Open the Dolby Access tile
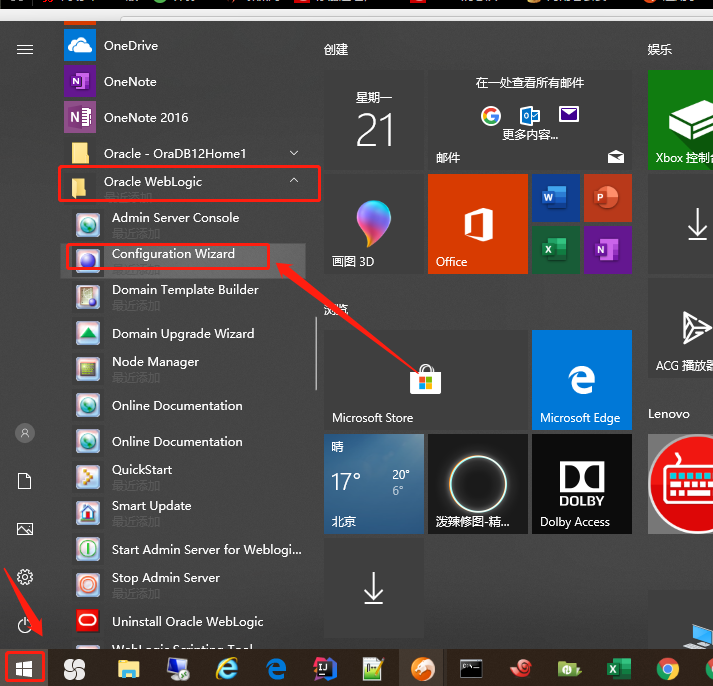 click(582, 484)
